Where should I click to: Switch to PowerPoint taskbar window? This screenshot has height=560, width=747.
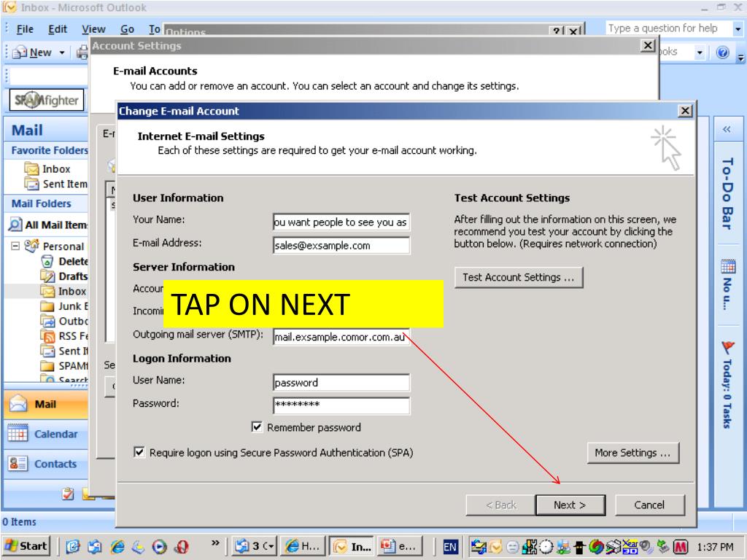pos(399,546)
